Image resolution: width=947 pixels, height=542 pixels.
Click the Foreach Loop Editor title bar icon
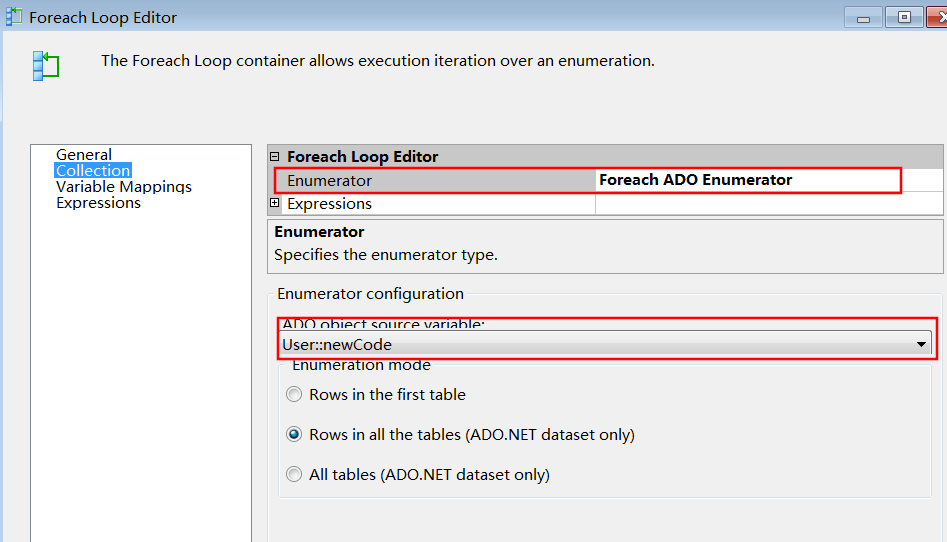(x=13, y=17)
